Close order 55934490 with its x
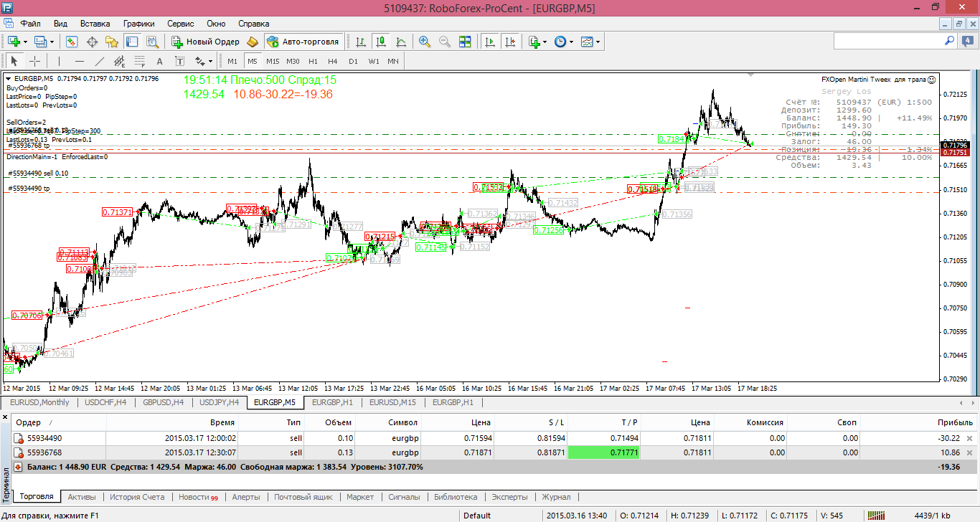980x522 pixels. (x=969, y=438)
